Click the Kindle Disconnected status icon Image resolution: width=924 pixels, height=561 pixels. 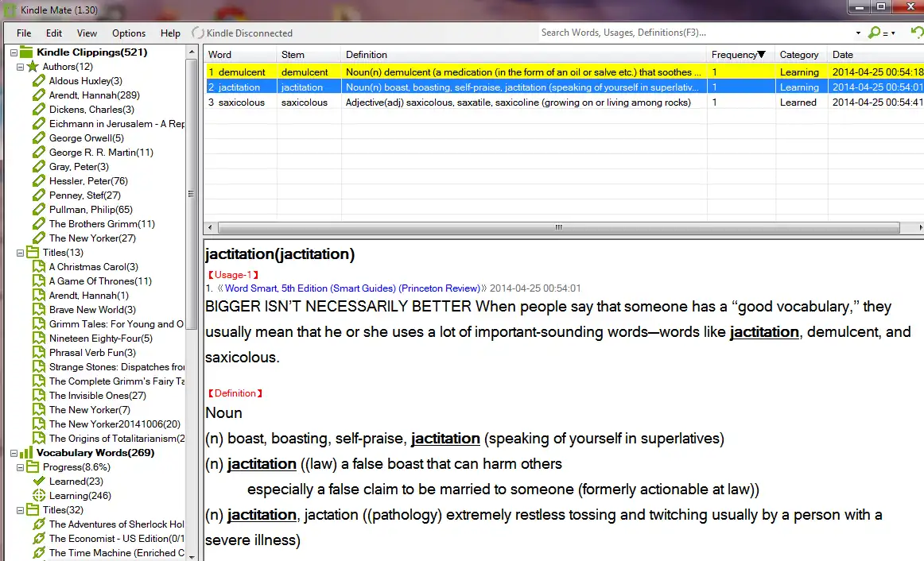tap(198, 33)
